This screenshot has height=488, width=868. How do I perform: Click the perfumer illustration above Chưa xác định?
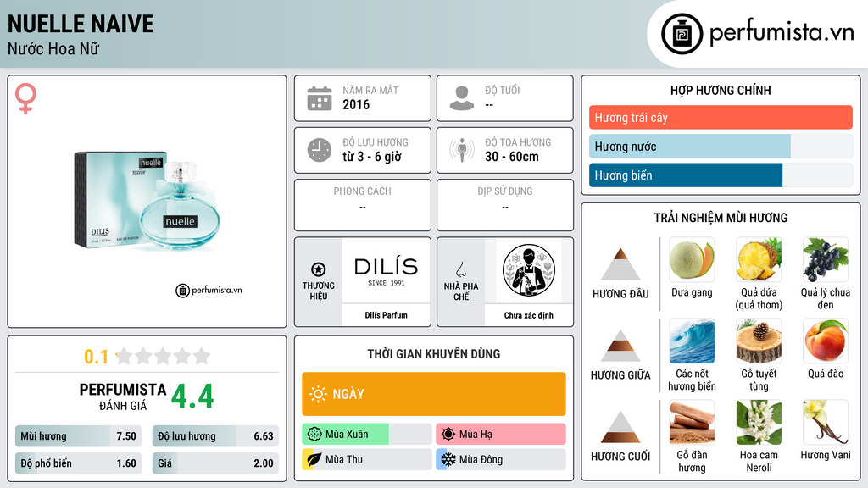click(529, 270)
